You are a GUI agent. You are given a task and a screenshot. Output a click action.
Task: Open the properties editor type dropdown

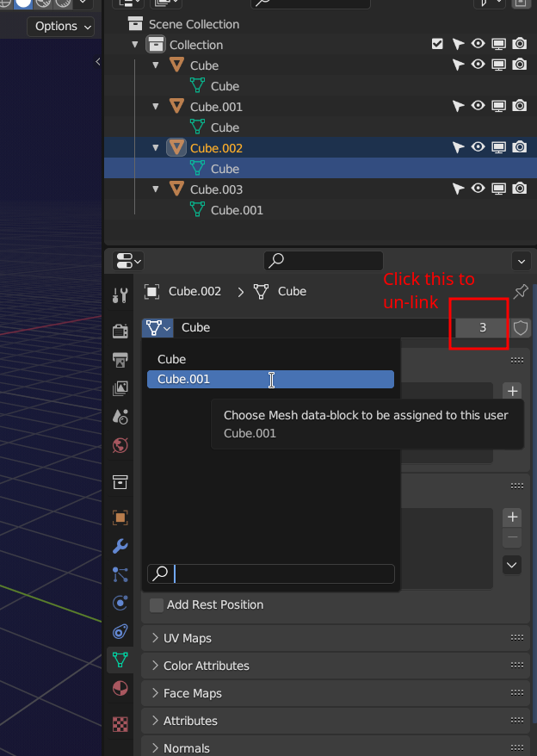pos(127,261)
